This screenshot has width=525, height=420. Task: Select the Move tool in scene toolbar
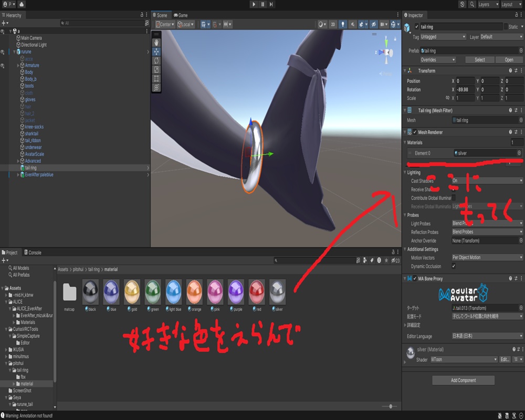pyautogui.click(x=156, y=51)
